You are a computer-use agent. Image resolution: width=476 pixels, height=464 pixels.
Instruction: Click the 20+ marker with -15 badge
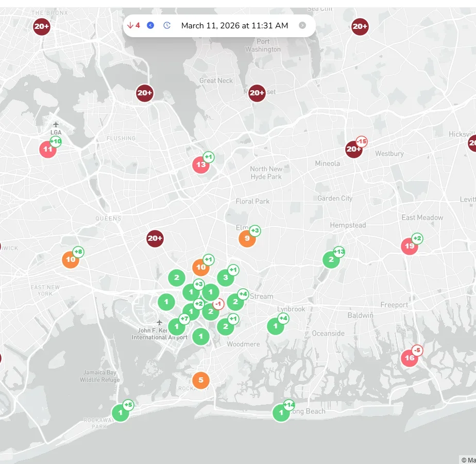(354, 150)
